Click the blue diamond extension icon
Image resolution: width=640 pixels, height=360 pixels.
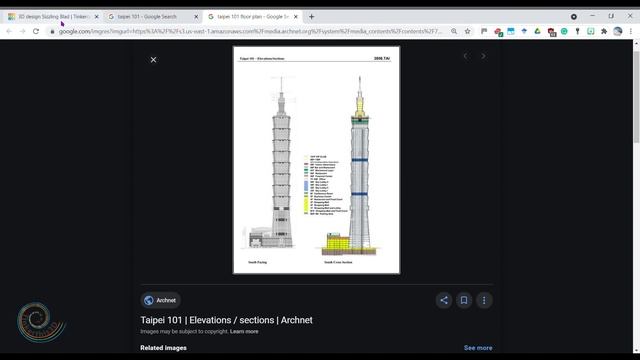click(x=524, y=31)
